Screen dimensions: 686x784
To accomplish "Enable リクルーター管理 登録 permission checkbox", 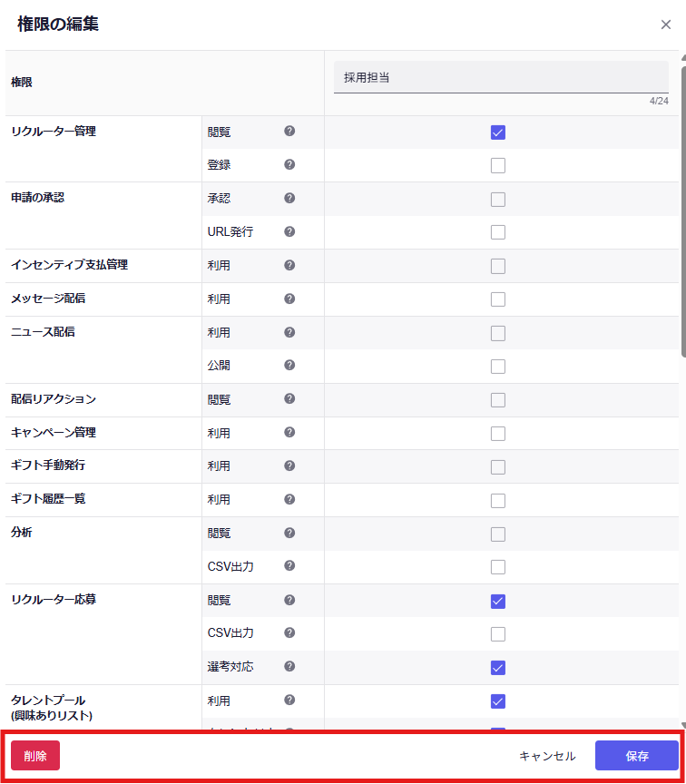I will point(497,166).
